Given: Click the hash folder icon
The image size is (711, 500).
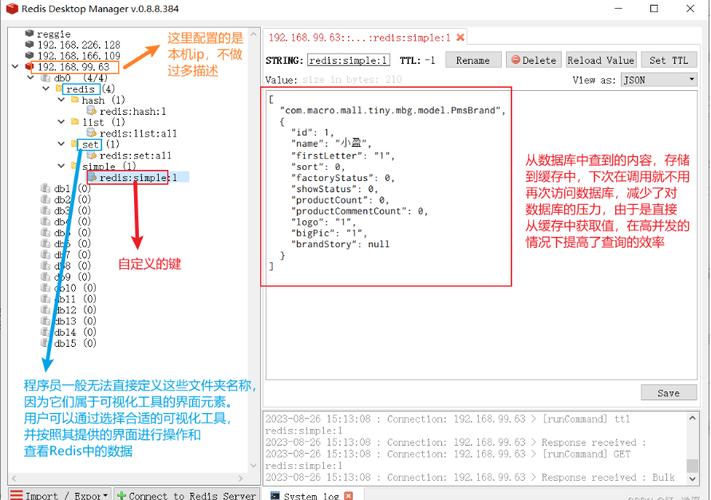Looking at the screenshot, I should click(x=75, y=100).
